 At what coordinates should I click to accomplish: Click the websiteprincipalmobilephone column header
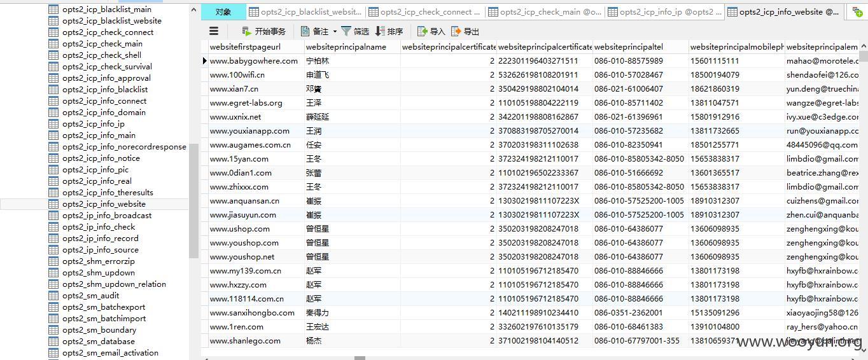[737, 46]
